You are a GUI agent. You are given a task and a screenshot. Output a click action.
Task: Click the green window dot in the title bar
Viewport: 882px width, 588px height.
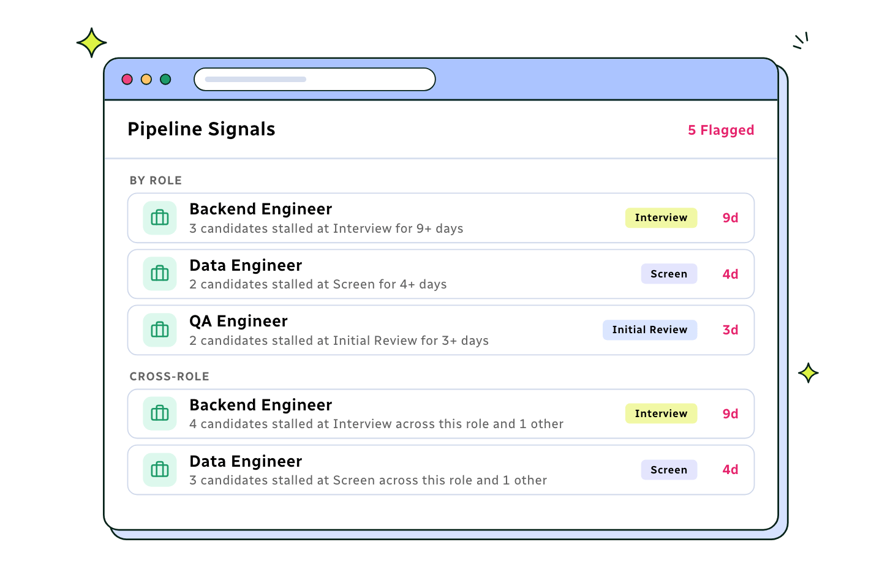pyautogui.click(x=165, y=79)
